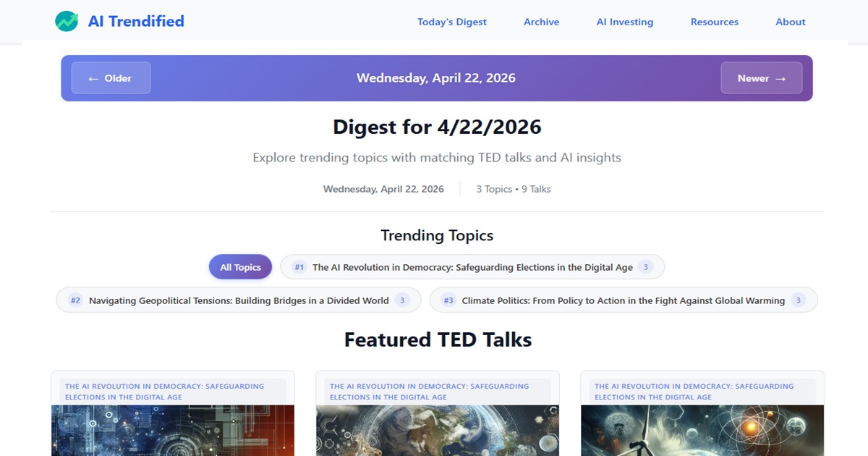The height and width of the screenshot is (456, 868).
Task: Open the AI Trendified home link text
Action: point(136,21)
